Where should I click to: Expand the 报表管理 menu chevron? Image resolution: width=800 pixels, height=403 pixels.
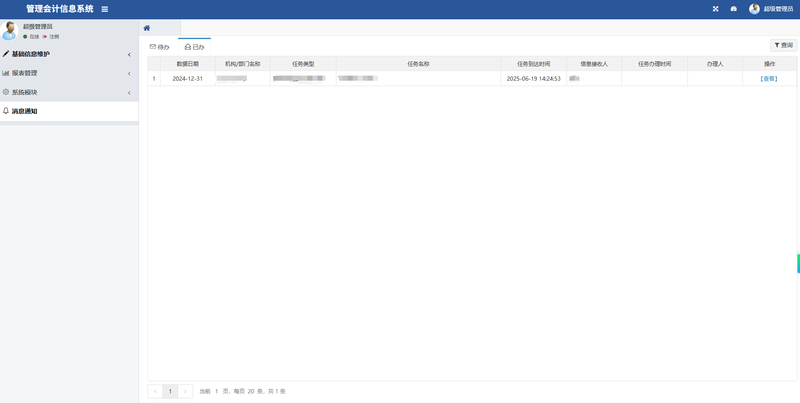click(x=129, y=73)
